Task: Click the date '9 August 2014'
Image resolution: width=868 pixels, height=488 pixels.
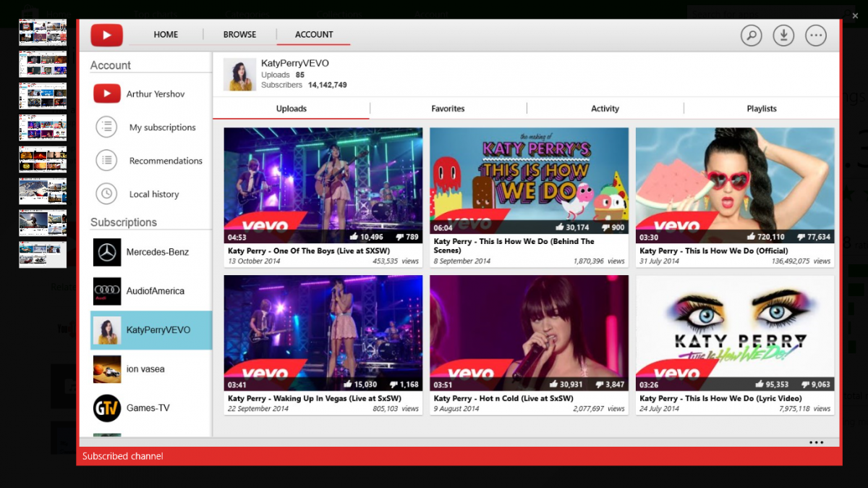Action: point(456,409)
